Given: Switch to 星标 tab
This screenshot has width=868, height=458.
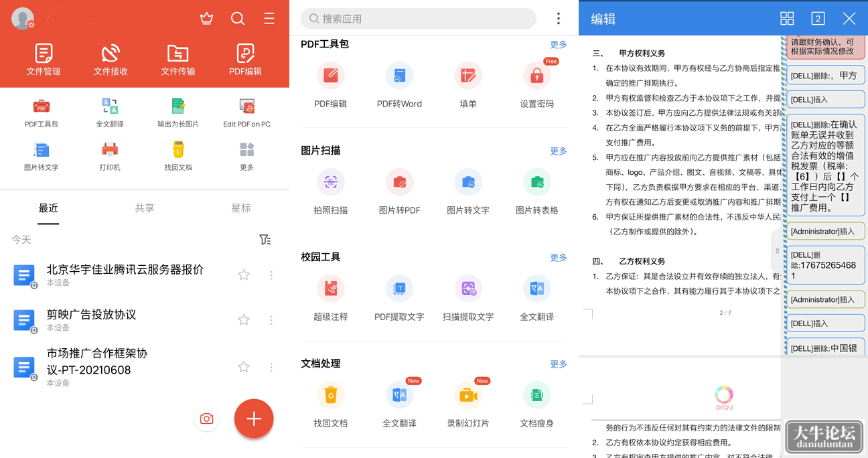Looking at the screenshot, I should click(241, 208).
